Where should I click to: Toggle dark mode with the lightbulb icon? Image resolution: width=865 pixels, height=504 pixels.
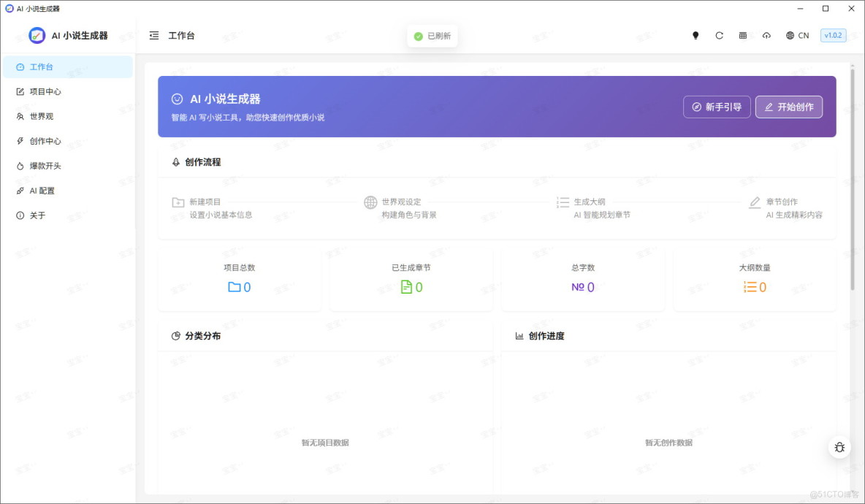pyautogui.click(x=696, y=35)
